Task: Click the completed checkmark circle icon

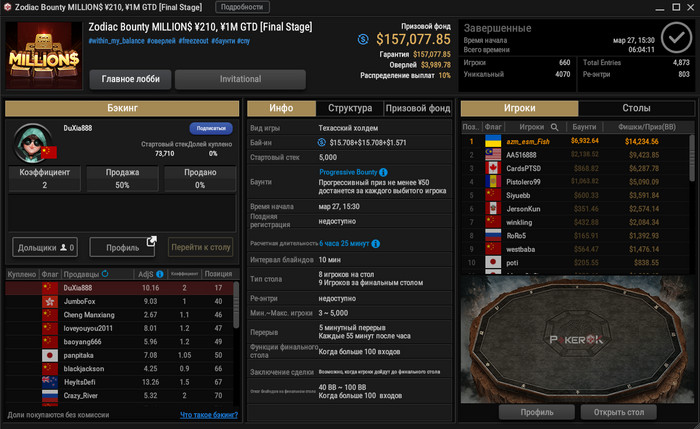Action: 676,38
